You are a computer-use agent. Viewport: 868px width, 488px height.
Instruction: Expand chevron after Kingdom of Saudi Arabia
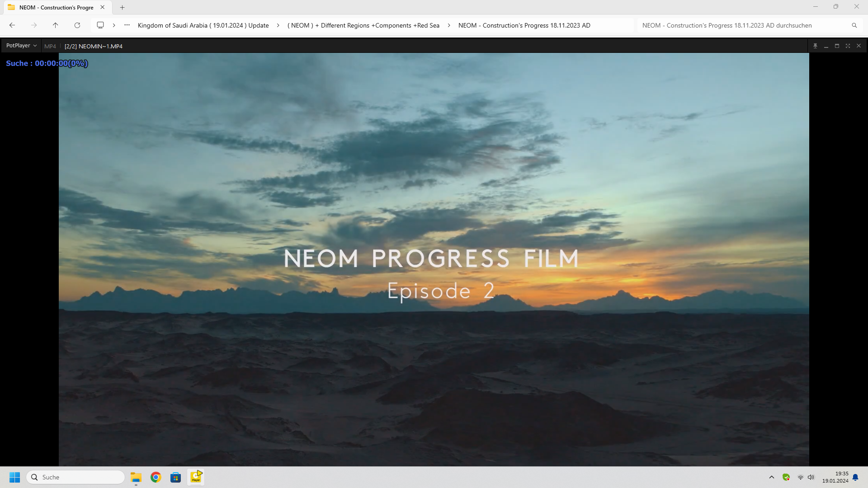tap(278, 25)
